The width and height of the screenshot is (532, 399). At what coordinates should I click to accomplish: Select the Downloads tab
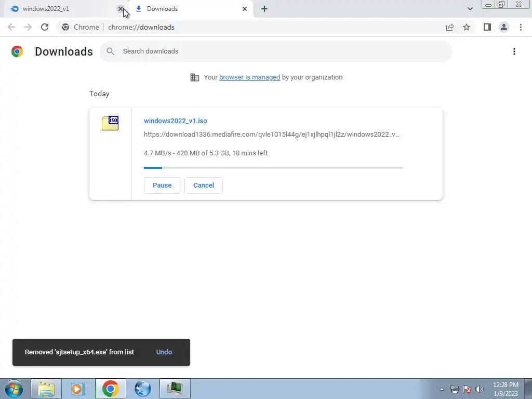click(x=190, y=9)
